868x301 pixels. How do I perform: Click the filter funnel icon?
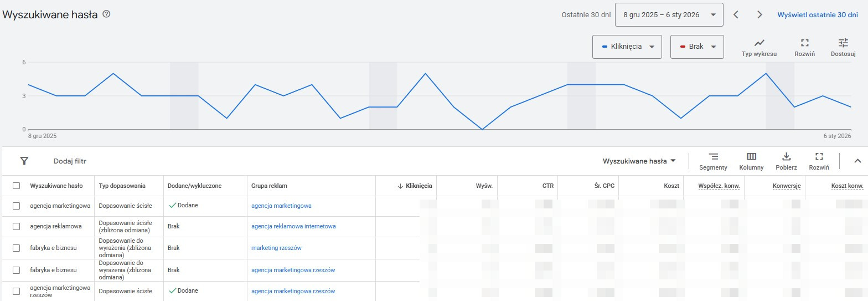click(24, 161)
